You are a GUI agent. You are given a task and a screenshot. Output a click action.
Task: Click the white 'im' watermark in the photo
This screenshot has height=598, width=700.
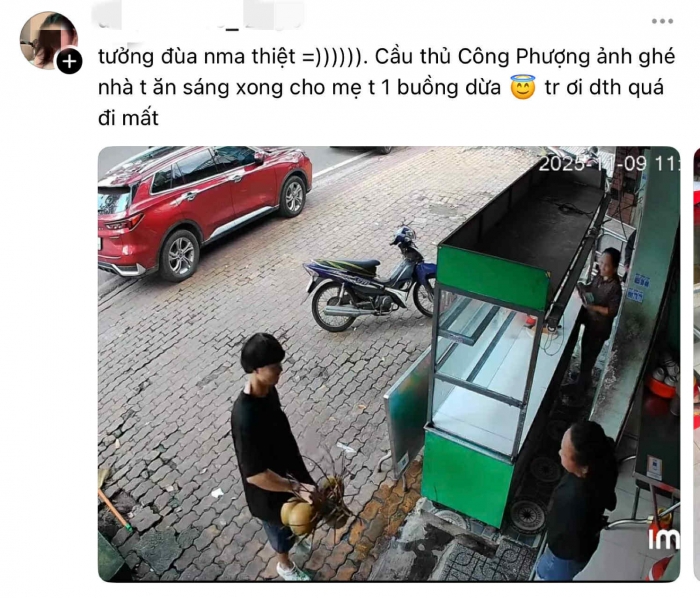click(x=664, y=538)
